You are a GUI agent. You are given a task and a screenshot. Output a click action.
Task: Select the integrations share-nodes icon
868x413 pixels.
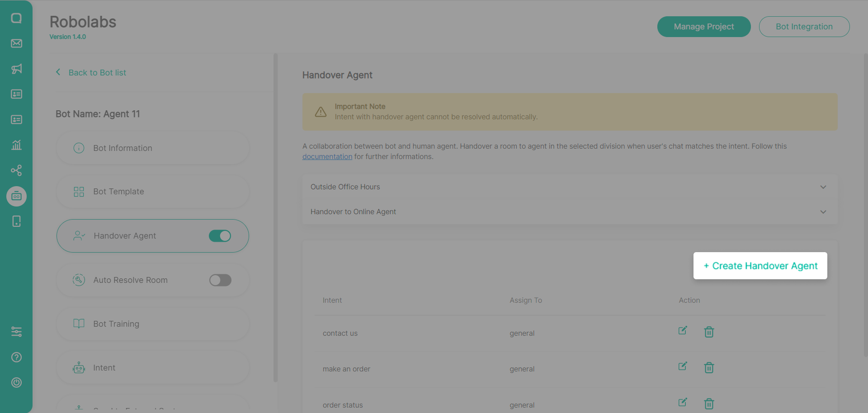point(17,170)
